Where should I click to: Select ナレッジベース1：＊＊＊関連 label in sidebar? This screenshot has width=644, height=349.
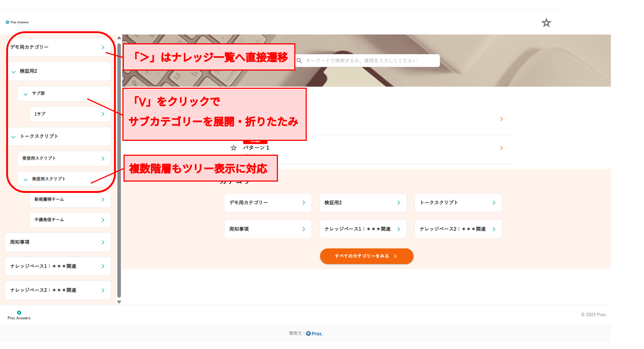pos(43,266)
